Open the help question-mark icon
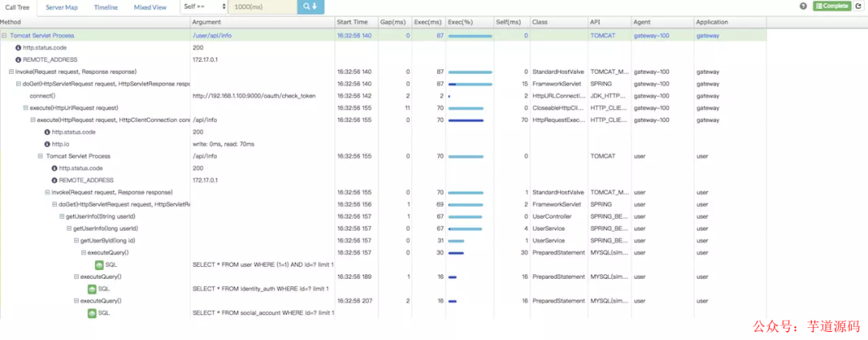Image resolution: width=868 pixels, height=340 pixels. click(x=803, y=6)
